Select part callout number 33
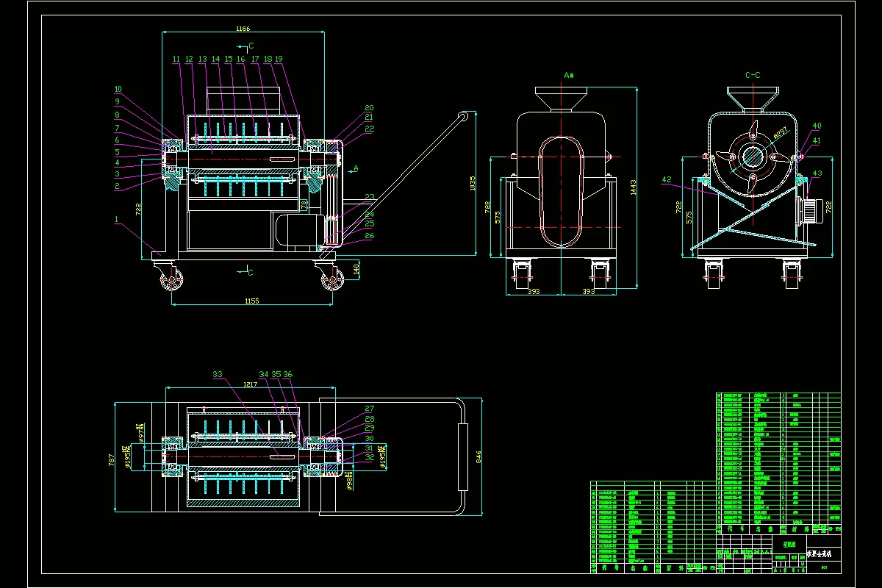The width and height of the screenshot is (882, 588). pyautogui.click(x=218, y=374)
